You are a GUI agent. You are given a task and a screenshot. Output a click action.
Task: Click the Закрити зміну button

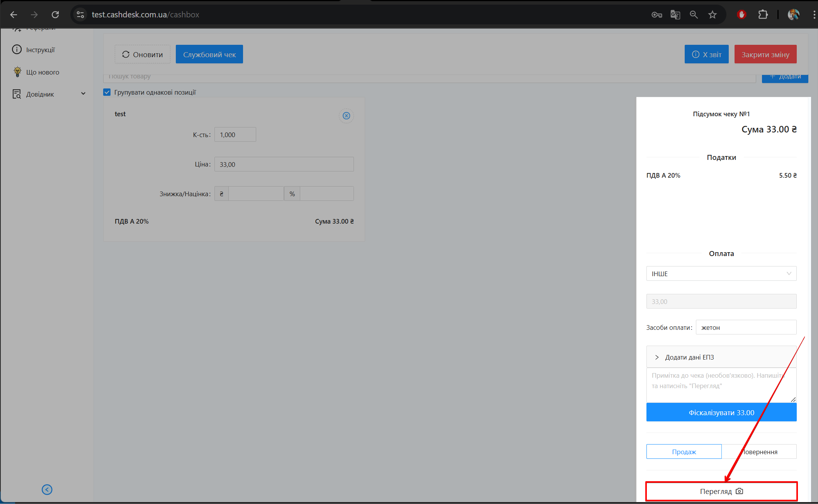[x=765, y=54]
